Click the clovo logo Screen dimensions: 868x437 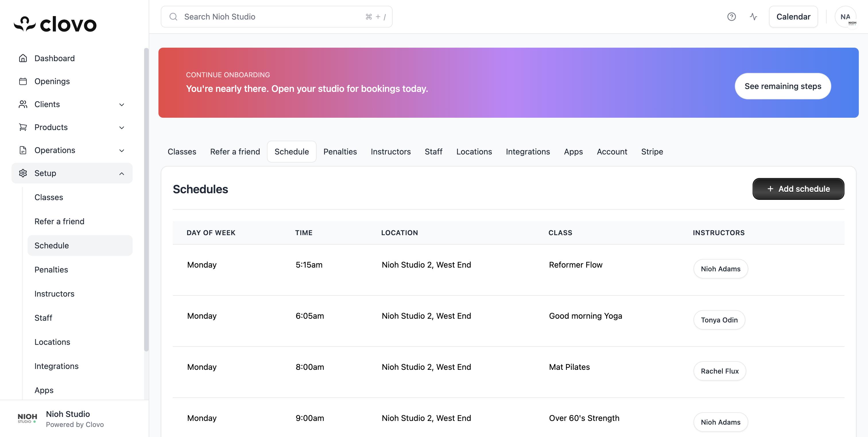[x=55, y=24]
